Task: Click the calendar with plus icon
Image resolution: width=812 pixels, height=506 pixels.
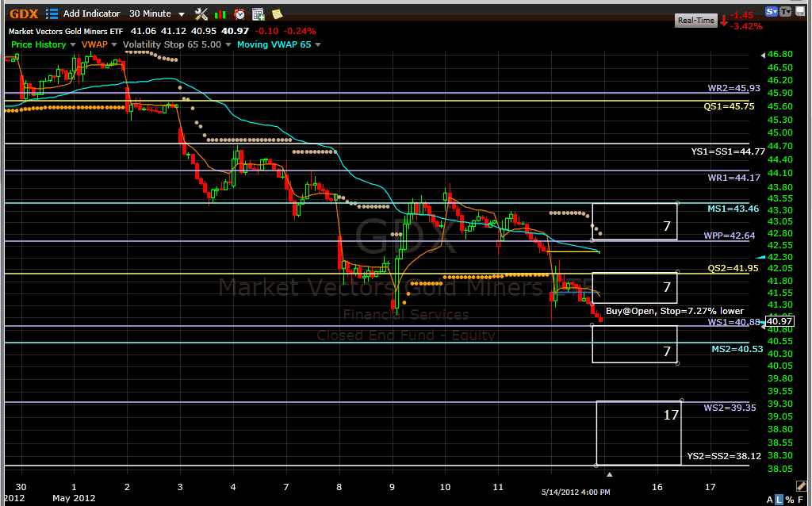Action: tap(258, 14)
